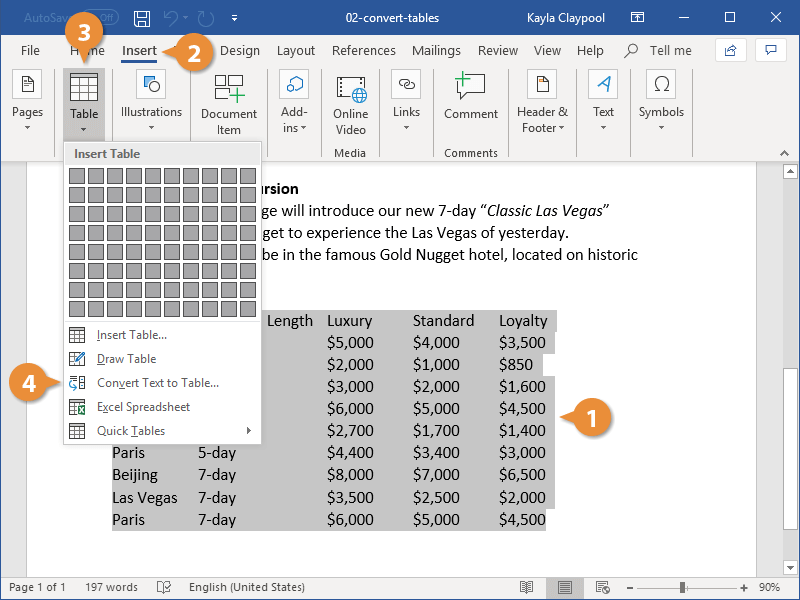Click the Save icon in title bar
800x600 pixels.
point(142,18)
